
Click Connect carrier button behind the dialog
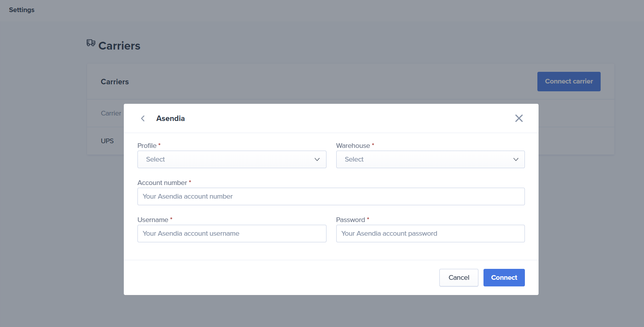[x=569, y=82]
